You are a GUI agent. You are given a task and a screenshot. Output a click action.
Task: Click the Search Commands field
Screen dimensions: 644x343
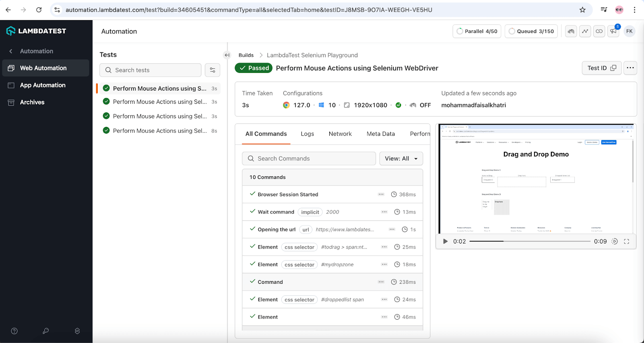309,159
